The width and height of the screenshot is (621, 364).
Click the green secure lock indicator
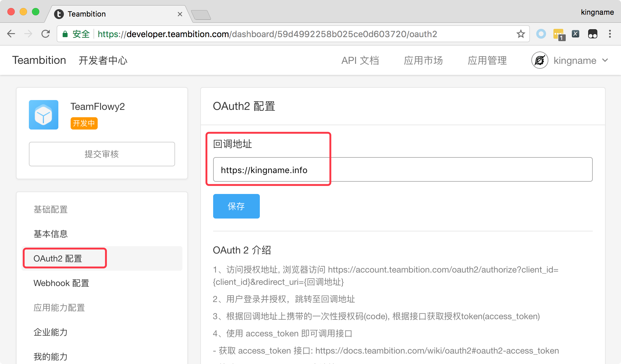pyautogui.click(x=65, y=34)
